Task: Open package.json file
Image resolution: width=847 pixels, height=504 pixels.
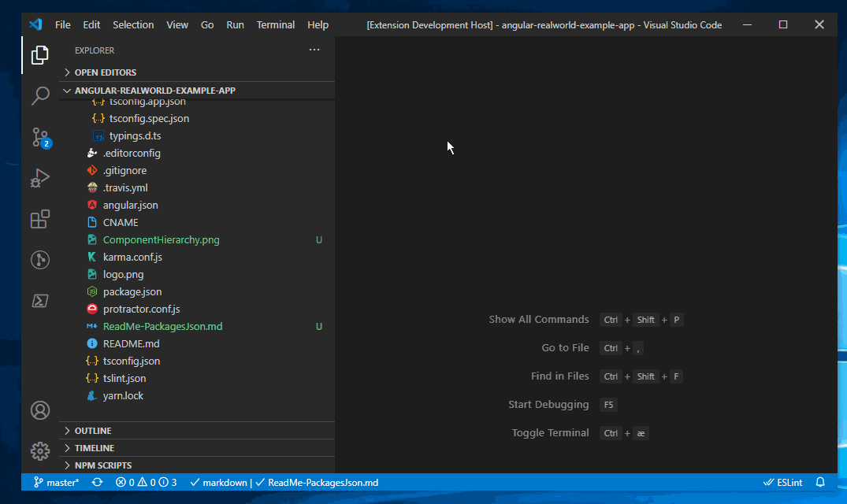Action: pos(197,291)
